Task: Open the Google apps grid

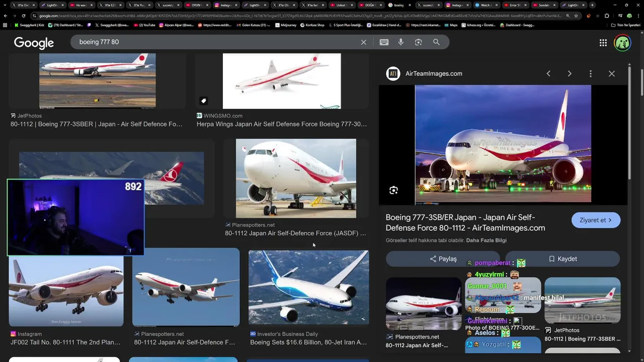Action: point(603,43)
